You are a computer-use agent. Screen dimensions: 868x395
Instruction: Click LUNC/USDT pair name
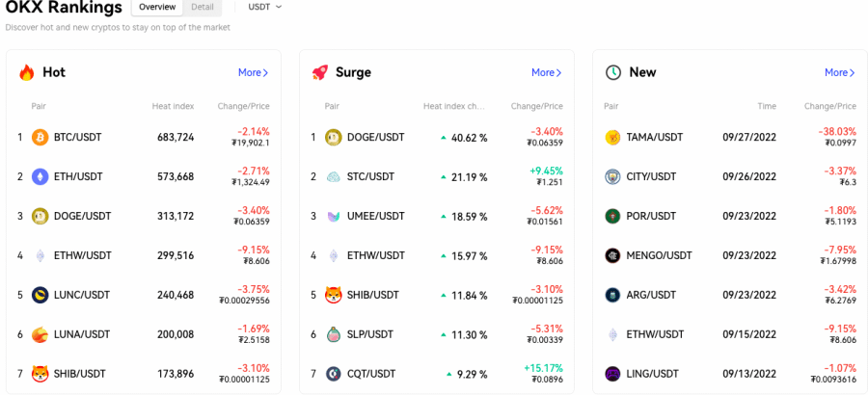coord(81,295)
